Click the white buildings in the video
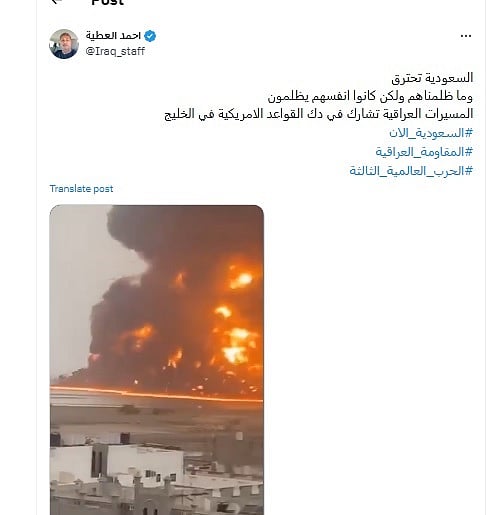Screen dimensions: 493x515 pyautogui.click(x=117, y=463)
